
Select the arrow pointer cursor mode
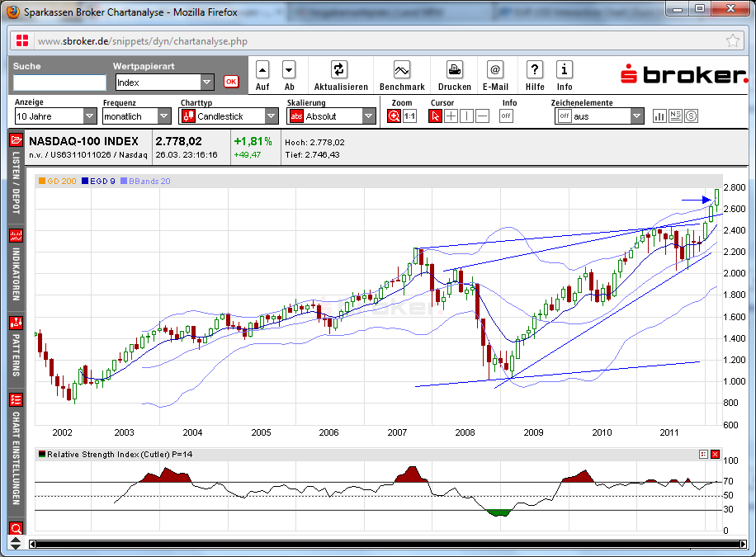(x=436, y=116)
